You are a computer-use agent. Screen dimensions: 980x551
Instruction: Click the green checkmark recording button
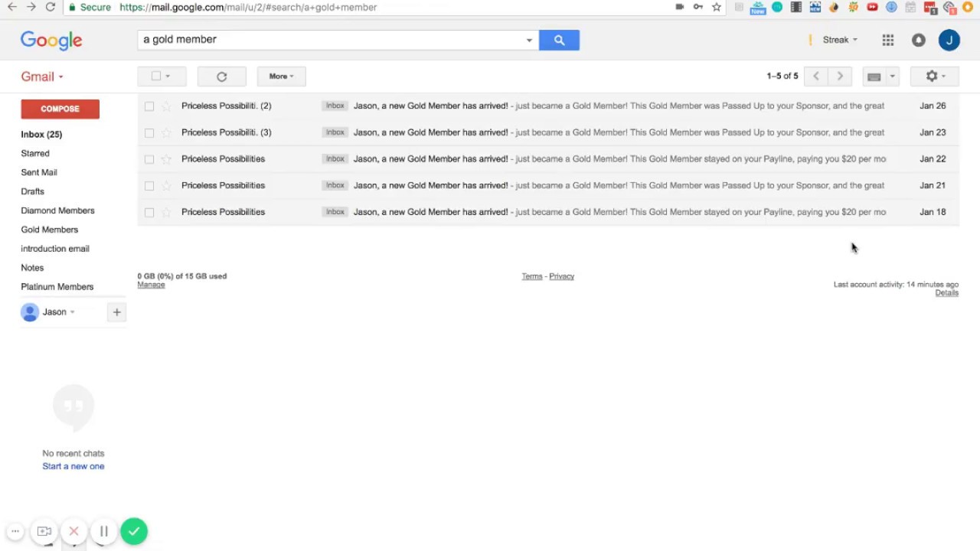click(x=134, y=531)
